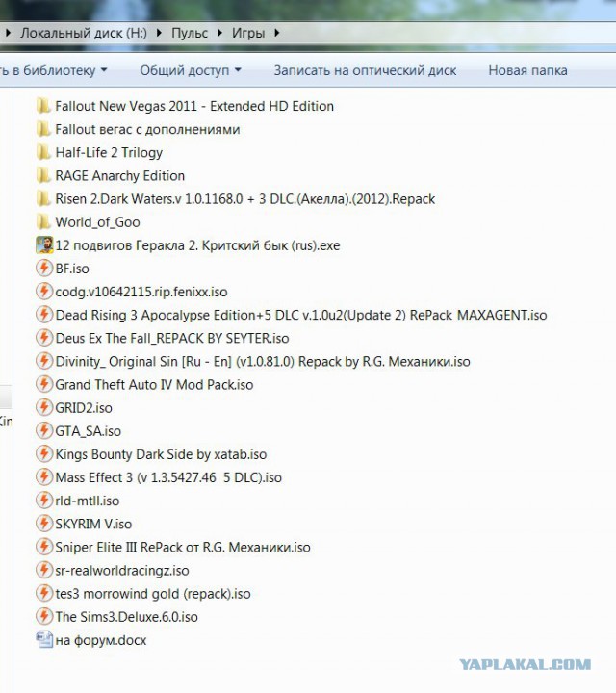Viewport: 616px width, 693px height.
Task: Go to Пульс folder in address bar
Action: [x=190, y=33]
